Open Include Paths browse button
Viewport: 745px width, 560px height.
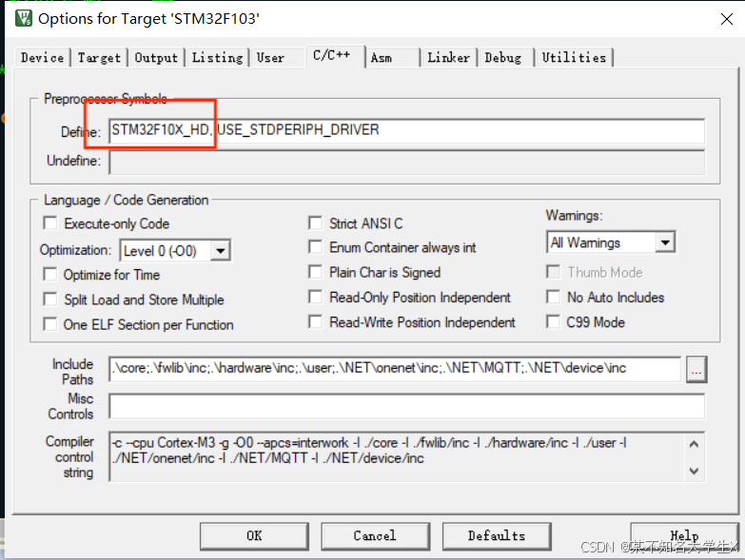(696, 369)
